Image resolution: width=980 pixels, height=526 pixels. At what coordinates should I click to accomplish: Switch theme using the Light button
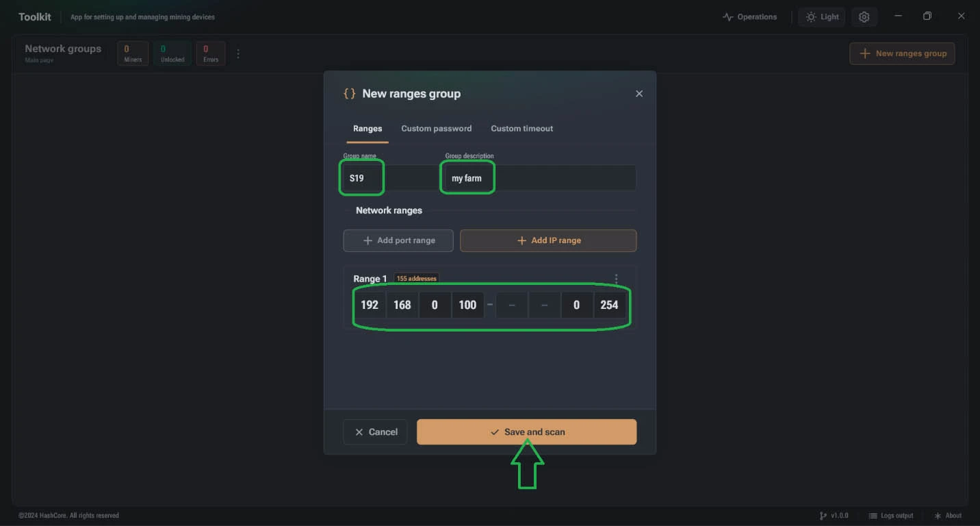pyautogui.click(x=822, y=17)
